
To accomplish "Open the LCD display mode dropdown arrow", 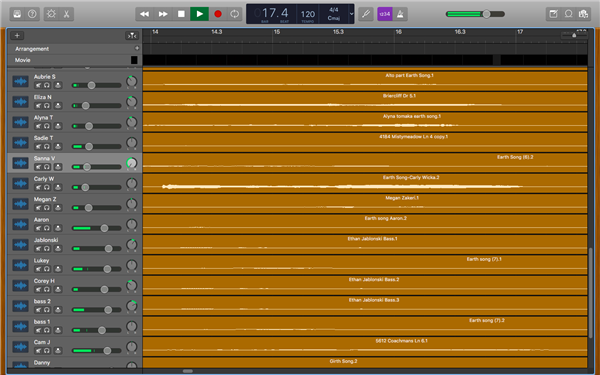I will 351,14.
